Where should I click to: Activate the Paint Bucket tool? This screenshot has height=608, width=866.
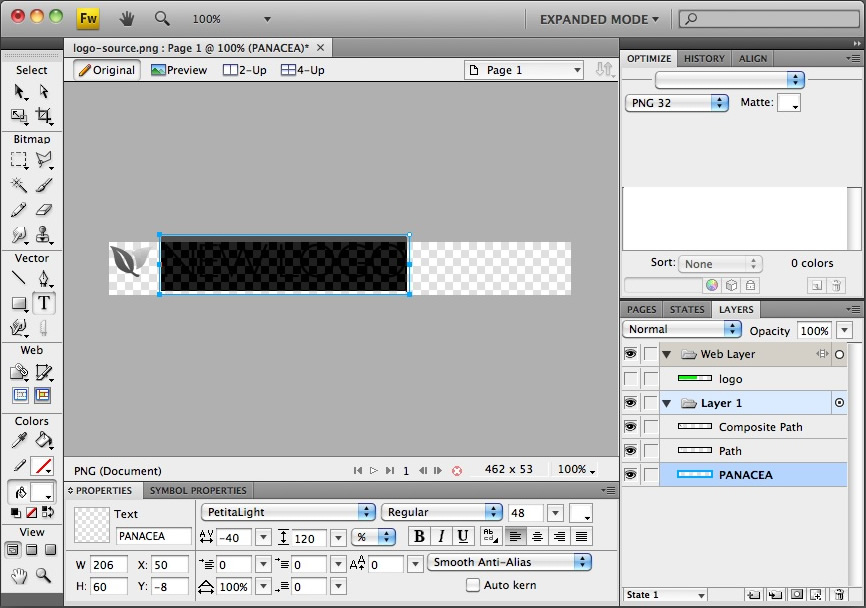44,440
